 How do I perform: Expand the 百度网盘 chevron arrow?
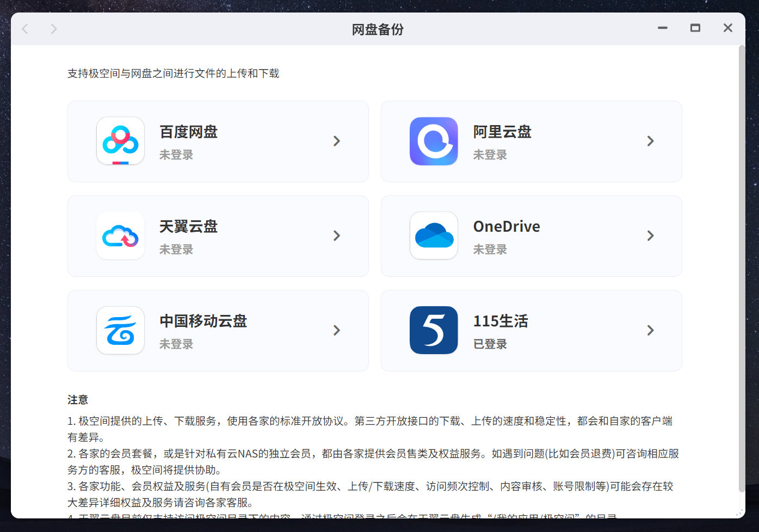(x=337, y=141)
